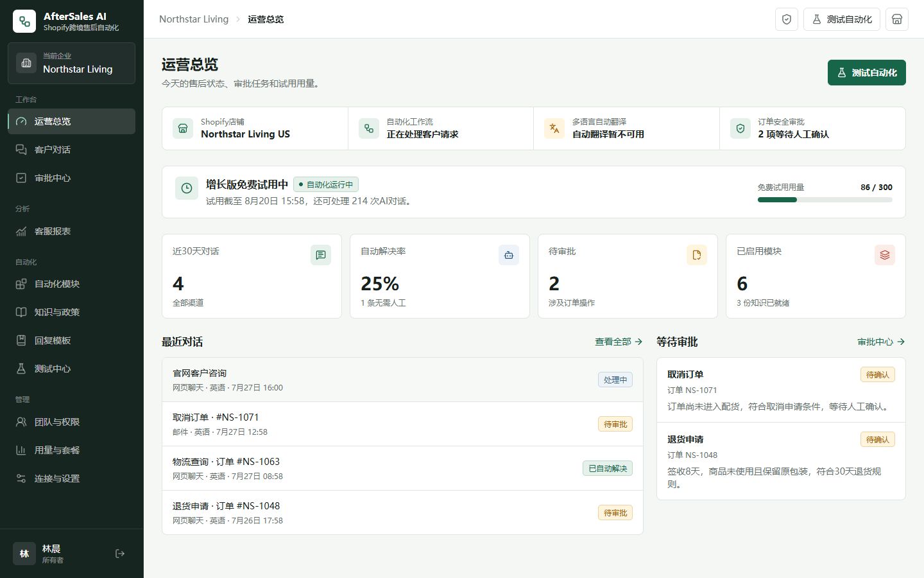The height and width of the screenshot is (578, 924).
Task: Click the 测试自动化 button in the top bar
Action: point(842,19)
